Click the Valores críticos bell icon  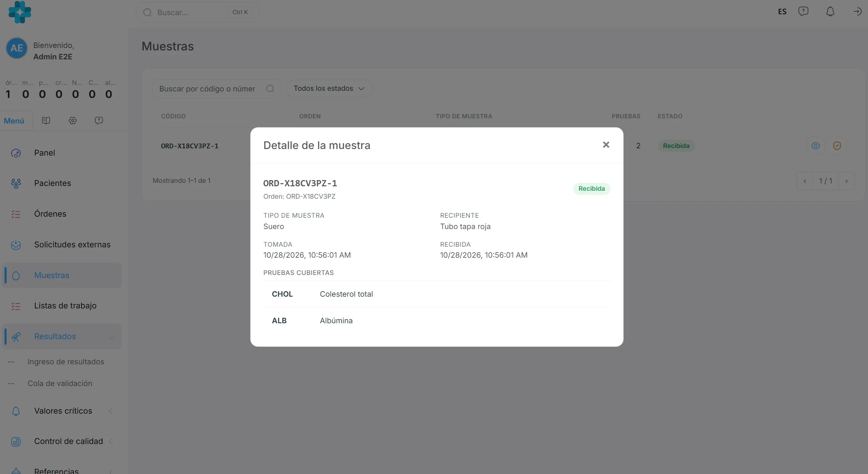pyautogui.click(x=16, y=411)
